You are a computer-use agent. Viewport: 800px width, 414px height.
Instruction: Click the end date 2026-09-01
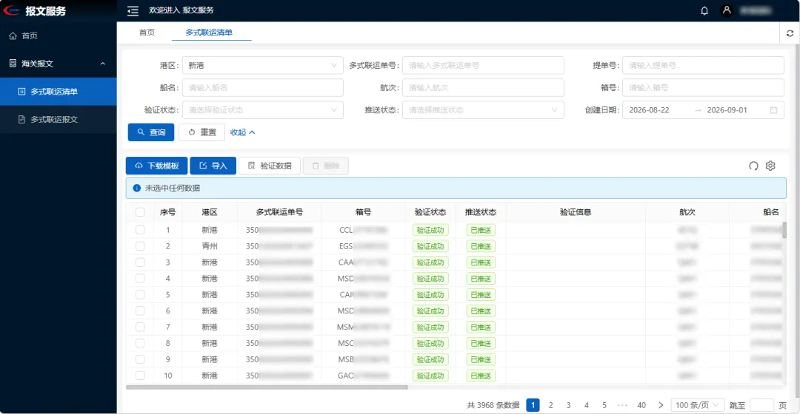(x=728, y=110)
